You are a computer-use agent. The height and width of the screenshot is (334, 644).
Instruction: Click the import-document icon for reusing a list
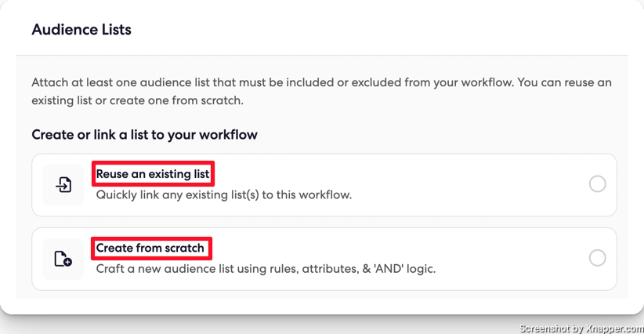(x=63, y=185)
